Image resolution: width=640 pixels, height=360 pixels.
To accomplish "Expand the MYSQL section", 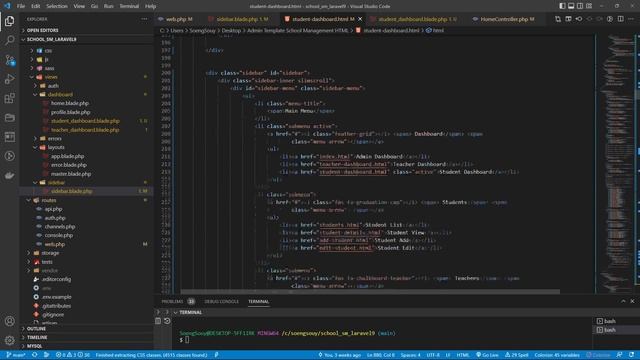I will tap(87, 346).
